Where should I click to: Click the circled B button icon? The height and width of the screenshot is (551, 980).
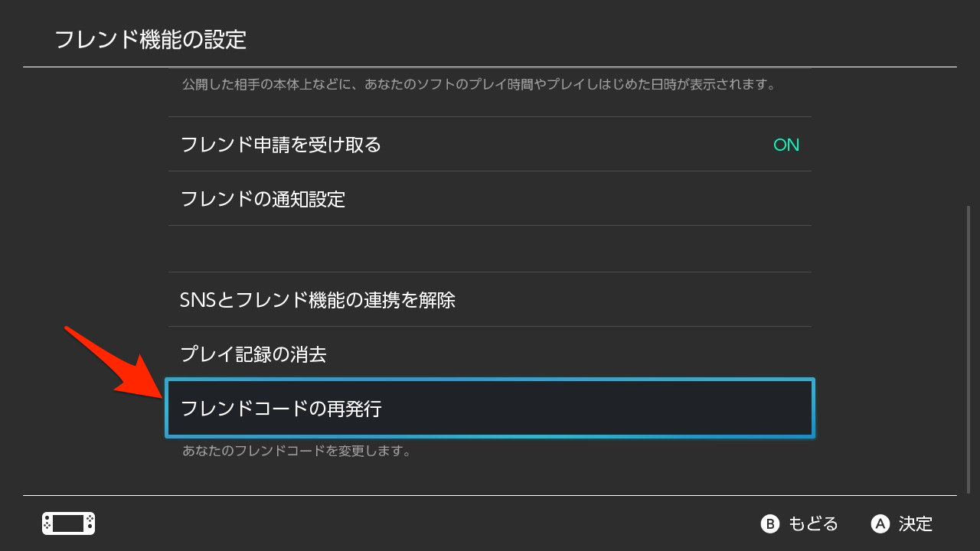769,523
